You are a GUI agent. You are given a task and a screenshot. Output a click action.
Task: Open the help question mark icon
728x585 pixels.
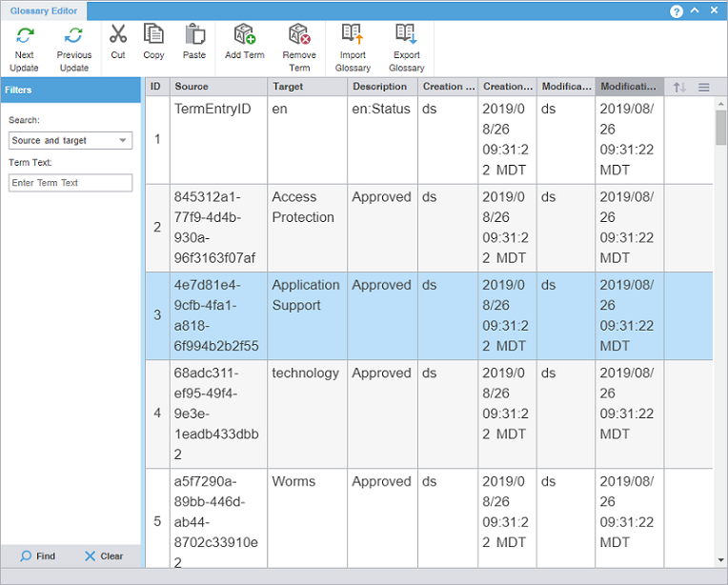(x=677, y=11)
